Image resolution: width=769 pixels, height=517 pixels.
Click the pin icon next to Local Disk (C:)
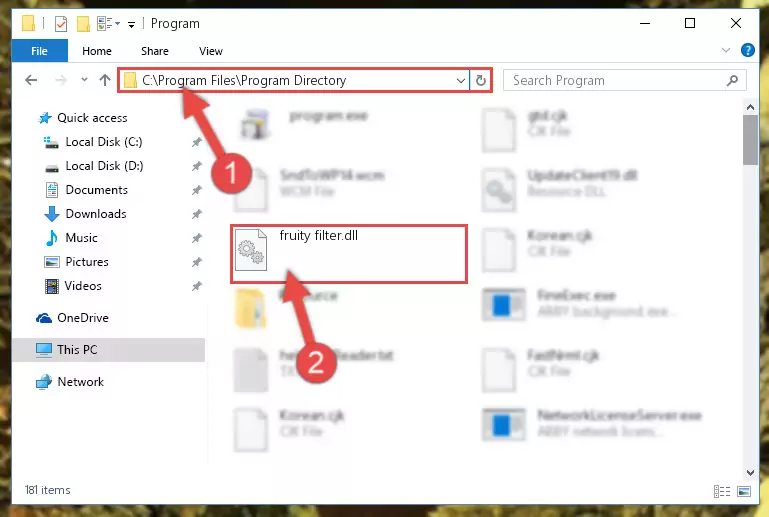[x=197, y=142]
